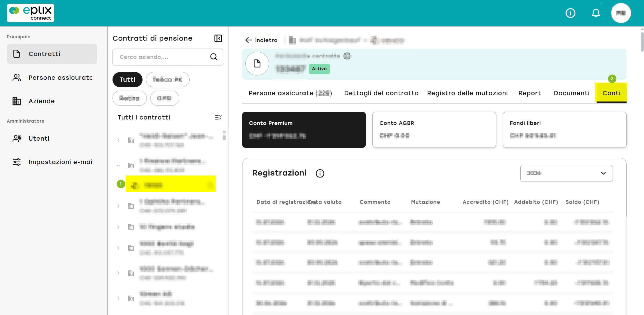Focus the Cerca azienda search field
Screen dimensions: 644x315
click(x=168, y=57)
